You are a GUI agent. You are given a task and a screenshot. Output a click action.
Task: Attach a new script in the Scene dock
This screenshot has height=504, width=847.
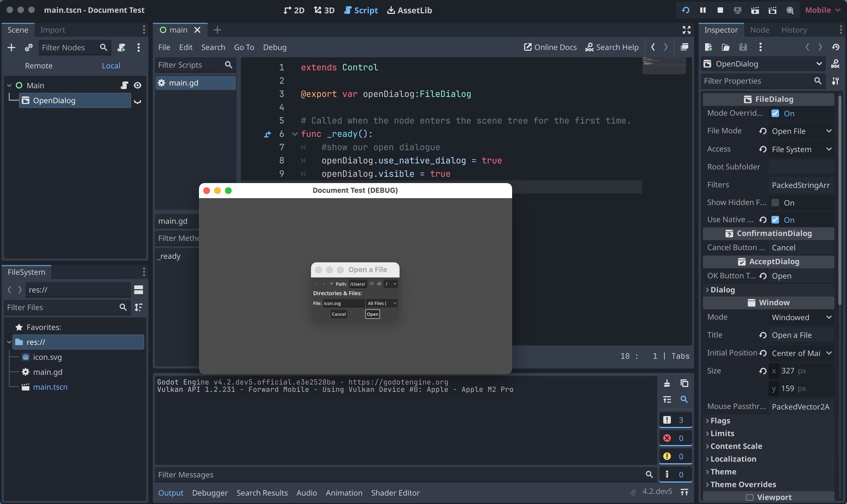[121, 48]
